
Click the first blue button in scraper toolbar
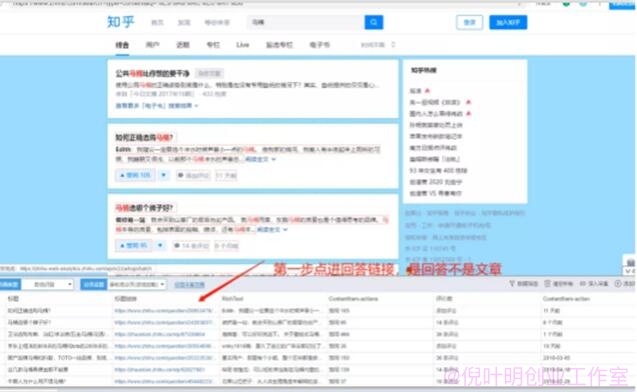click(10, 284)
